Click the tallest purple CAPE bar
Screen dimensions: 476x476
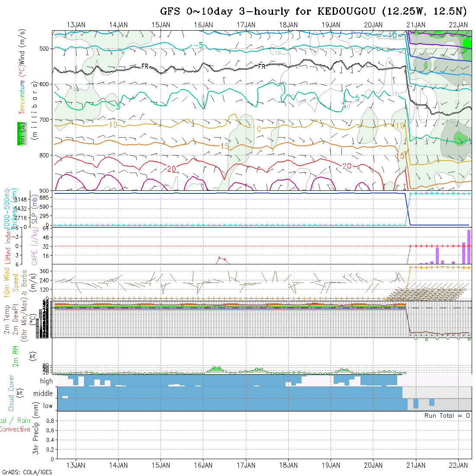pos(469,247)
